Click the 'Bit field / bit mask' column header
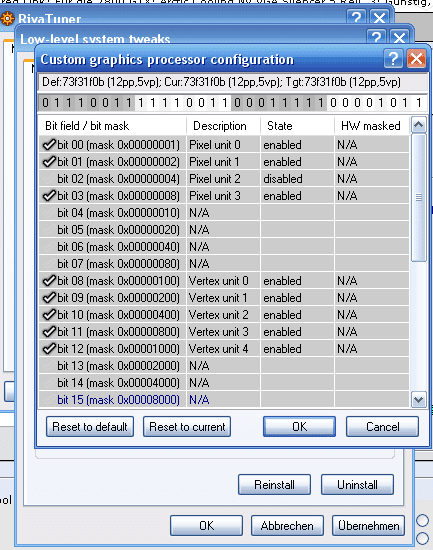Viewport: 433px width, 550px height. coord(112,126)
